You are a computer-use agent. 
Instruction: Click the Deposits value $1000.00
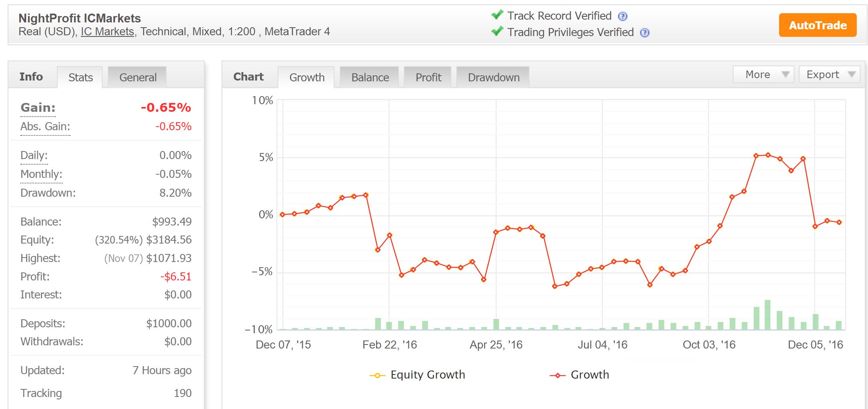[169, 324]
